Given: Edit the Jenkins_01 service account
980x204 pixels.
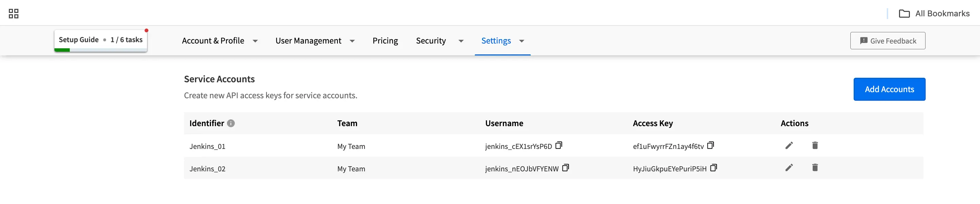Looking at the screenshot, I should 789,146.
